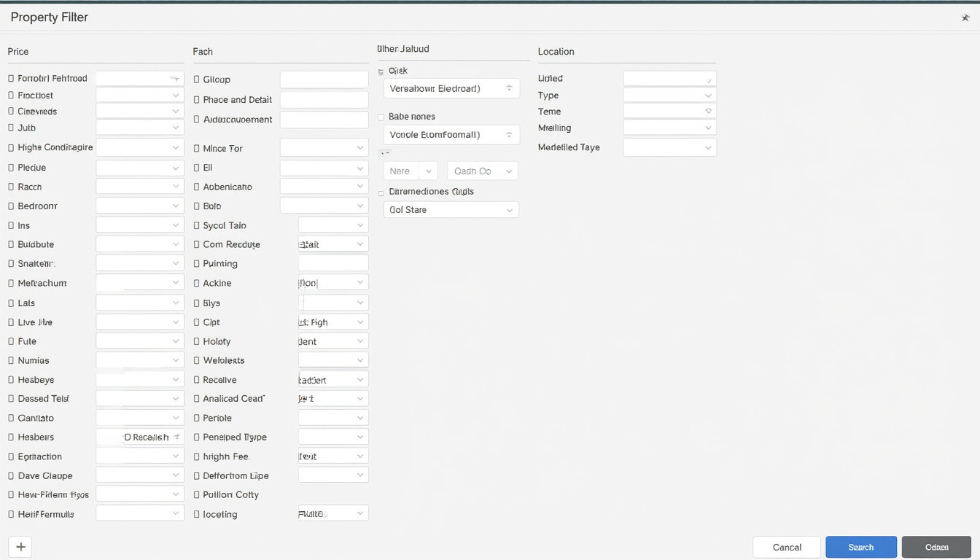Tick the Cisevneds checkbox

pos(11,112)
